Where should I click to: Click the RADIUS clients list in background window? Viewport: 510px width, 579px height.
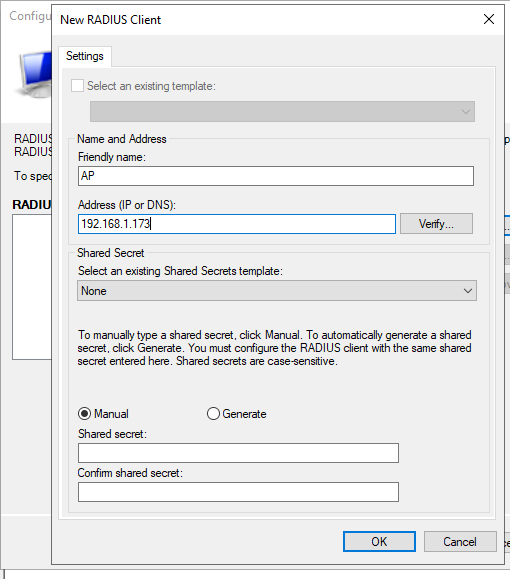[32, 287]
